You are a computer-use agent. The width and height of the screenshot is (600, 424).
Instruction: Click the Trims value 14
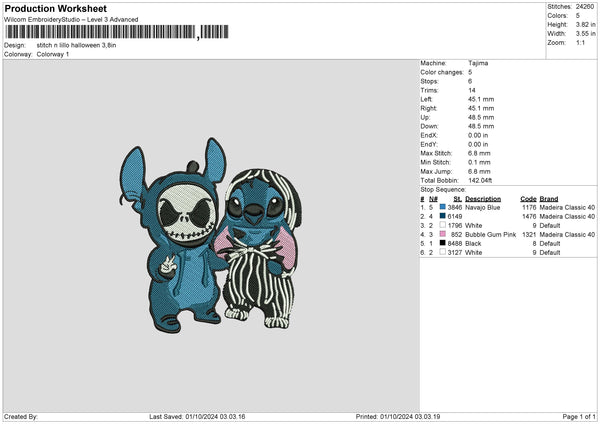coord(472,90)
